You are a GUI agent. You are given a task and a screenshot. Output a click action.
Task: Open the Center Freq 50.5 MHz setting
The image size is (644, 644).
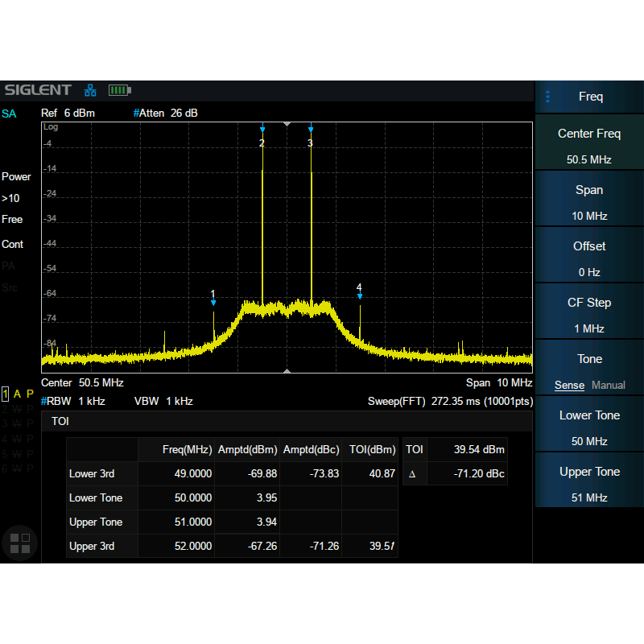[x=589, y=146]
